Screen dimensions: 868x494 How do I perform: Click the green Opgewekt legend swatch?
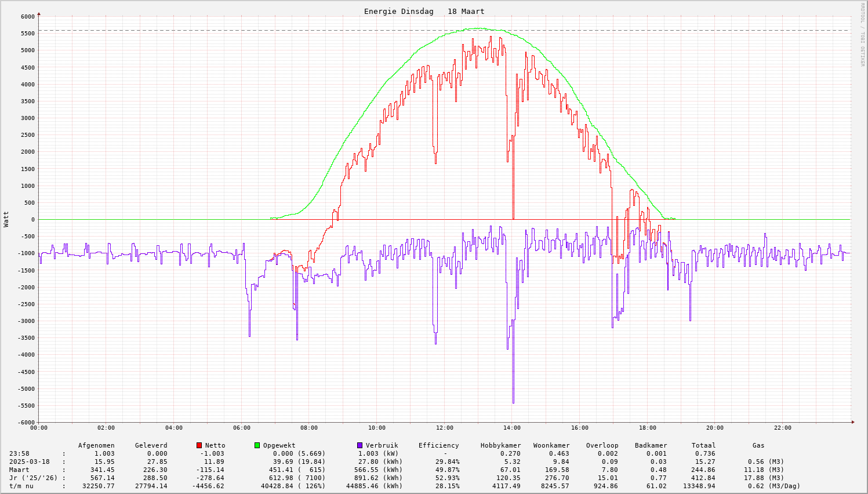[257, 445]
